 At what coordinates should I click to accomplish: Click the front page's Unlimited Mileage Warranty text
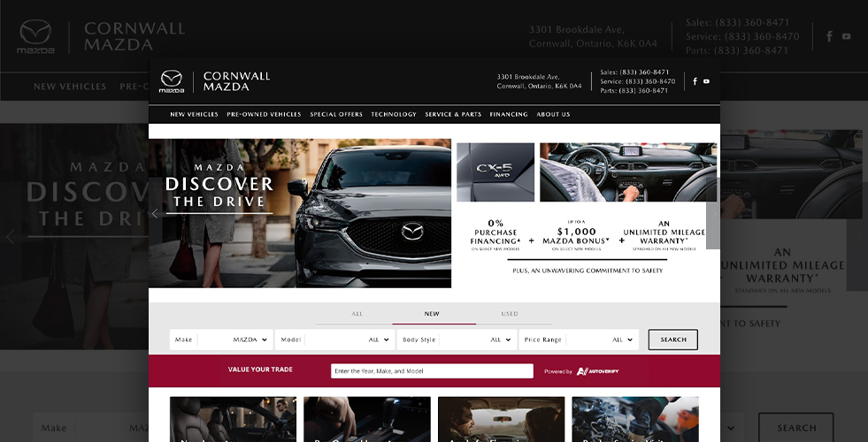(664, 236)
